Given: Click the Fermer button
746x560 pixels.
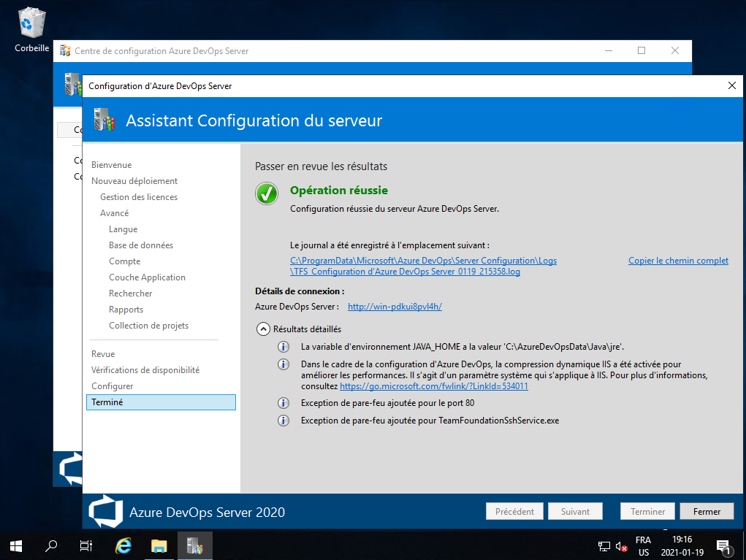Looking at the screenshot, I should [x=707, y=512].
